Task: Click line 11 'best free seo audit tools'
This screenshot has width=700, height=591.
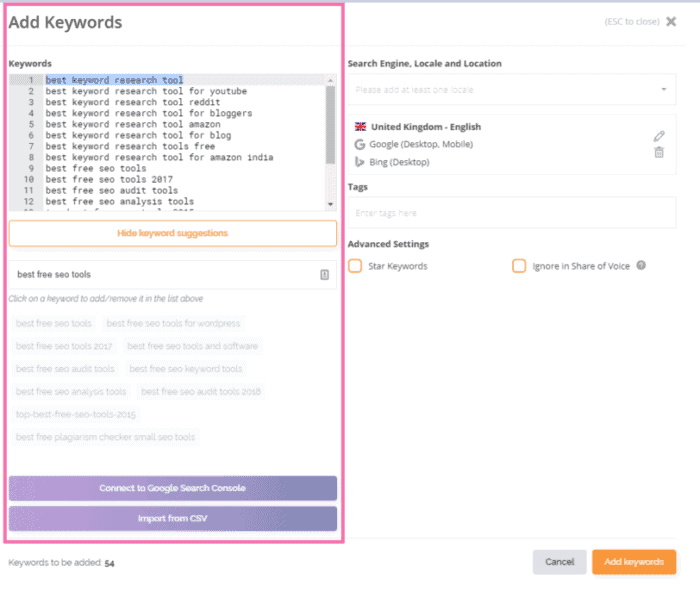Action: [112, 191]
